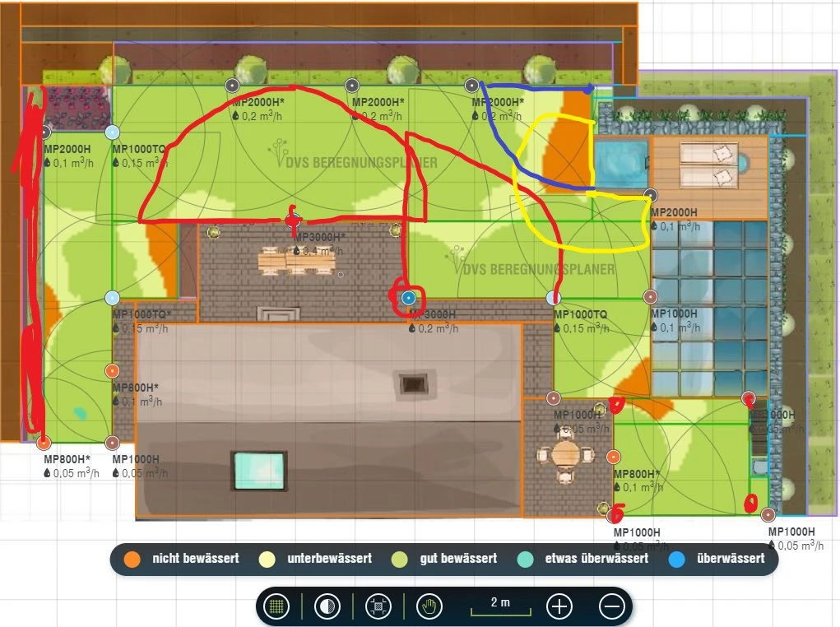Click the orange 'nicht bewässert' legend dot

[132, 559]
